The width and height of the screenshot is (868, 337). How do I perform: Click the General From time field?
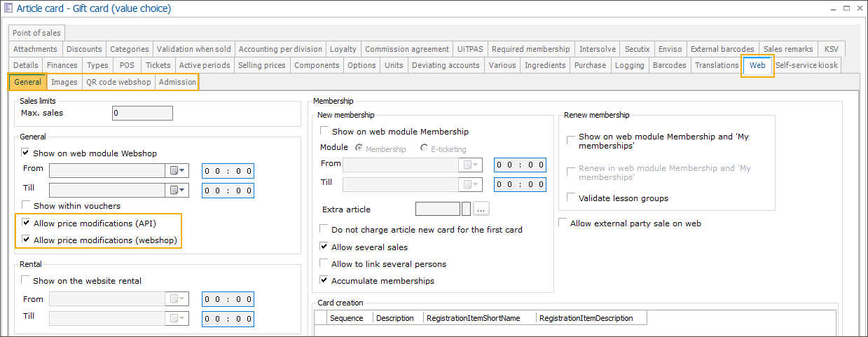coord(228,170)
